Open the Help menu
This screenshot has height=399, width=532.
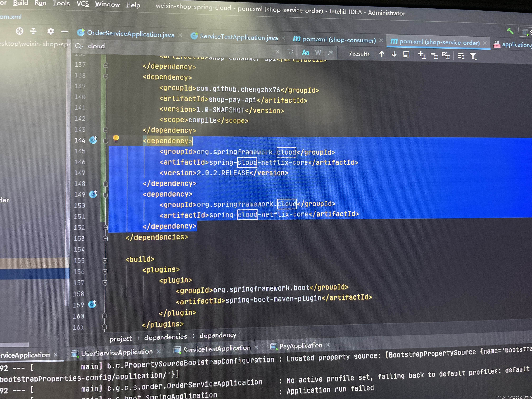133,5
